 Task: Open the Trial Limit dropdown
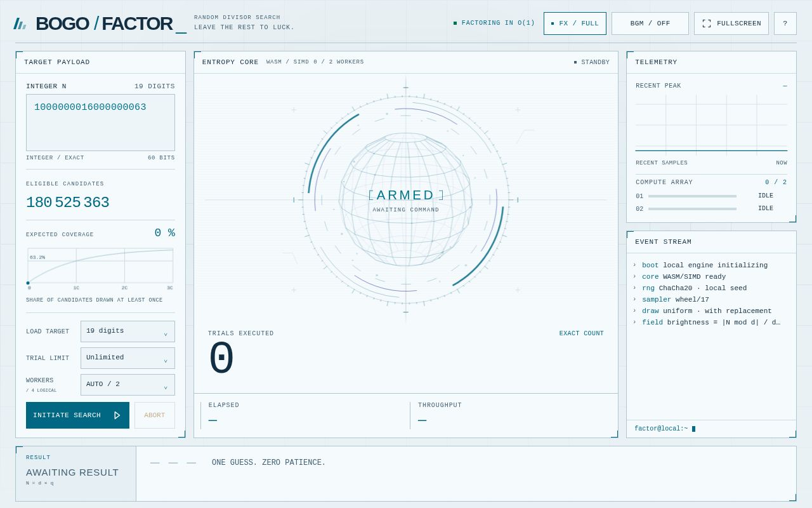point(128,358)
